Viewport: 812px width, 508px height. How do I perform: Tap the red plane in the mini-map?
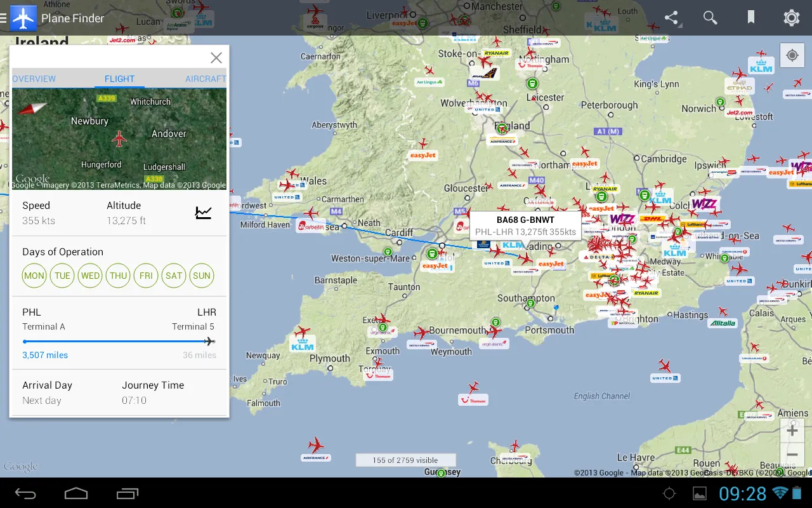coord(119,138)
